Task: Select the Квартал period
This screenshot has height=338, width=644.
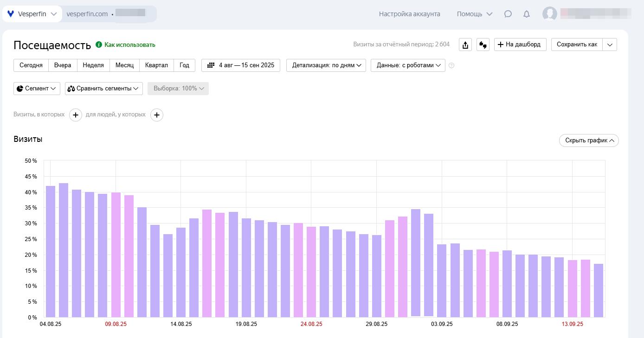Action: [156, 65]
